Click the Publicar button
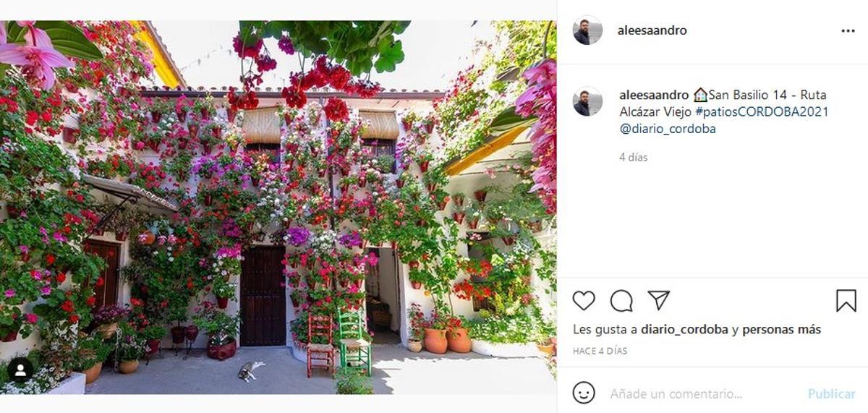Image resolution: width=868 pixels, height=413 pixels. point(832,394)
